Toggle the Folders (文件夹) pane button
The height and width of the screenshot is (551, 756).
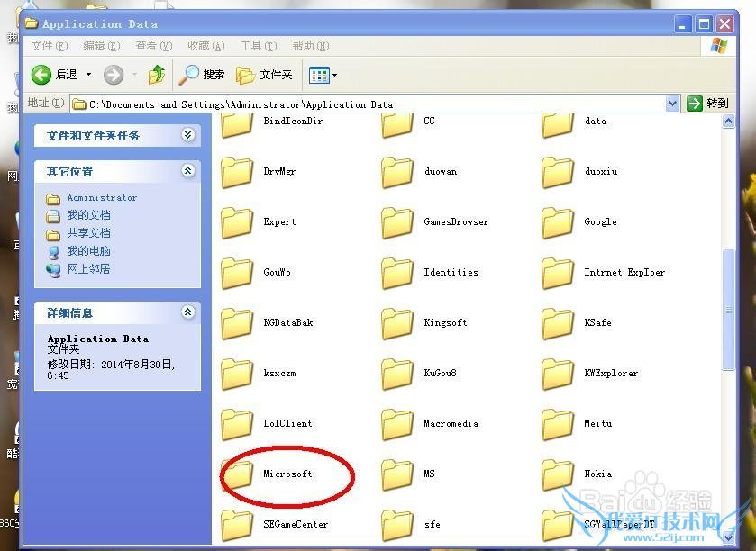coord(264,75)
